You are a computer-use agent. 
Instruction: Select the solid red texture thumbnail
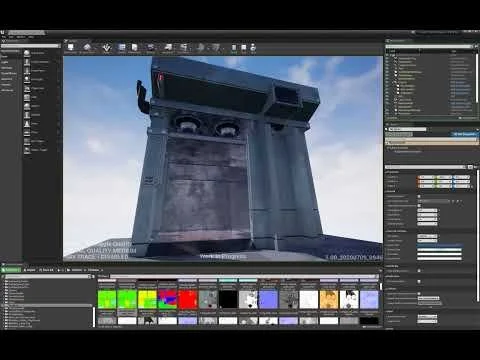188,299
